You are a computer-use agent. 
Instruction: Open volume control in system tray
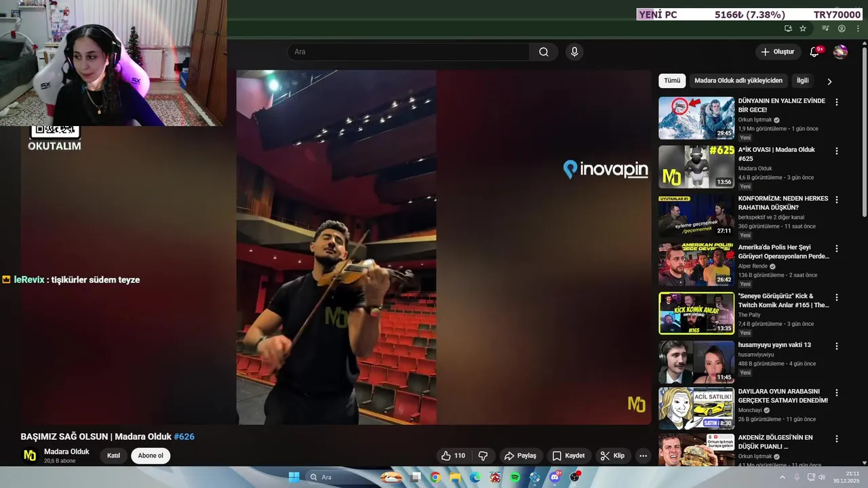pyautogui.click(x=821, y=477)
